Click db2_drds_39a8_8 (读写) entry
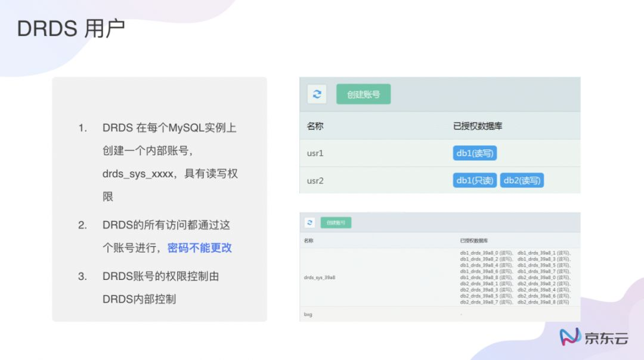The width and height of the screenshot is (644, 360). tap(543, 302)
